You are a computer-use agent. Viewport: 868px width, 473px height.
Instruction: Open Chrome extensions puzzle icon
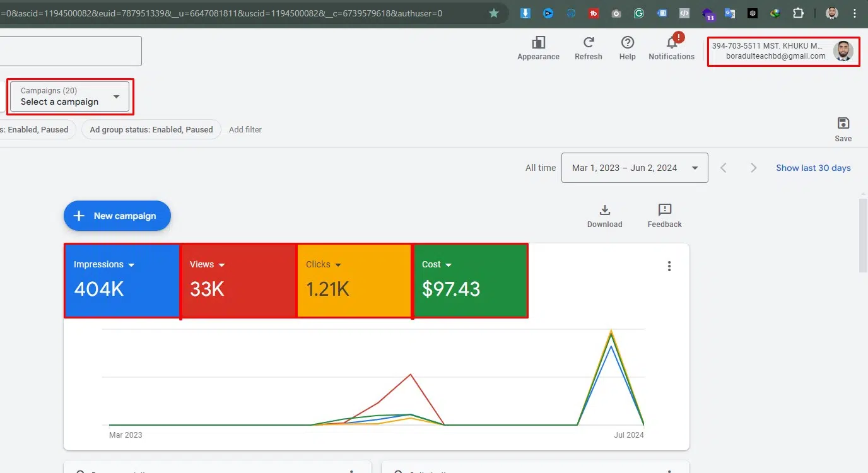point(798,13)
